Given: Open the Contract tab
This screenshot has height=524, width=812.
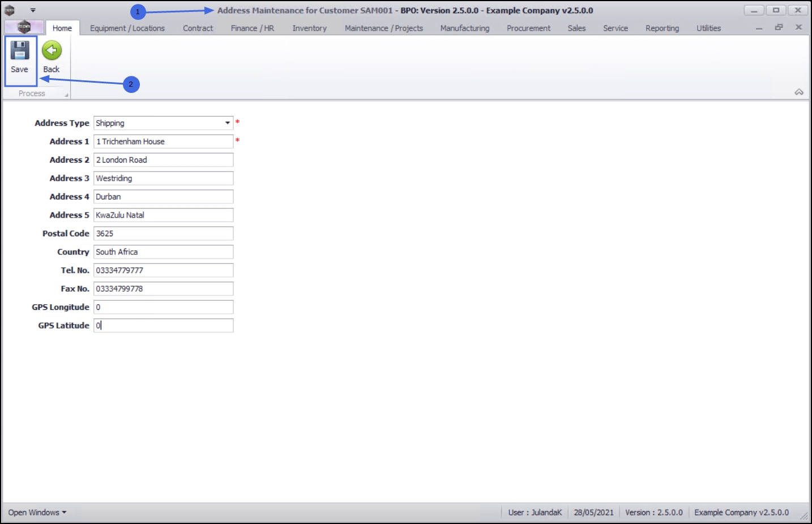Looking at the screenshot, I should [x=198, y=28].
